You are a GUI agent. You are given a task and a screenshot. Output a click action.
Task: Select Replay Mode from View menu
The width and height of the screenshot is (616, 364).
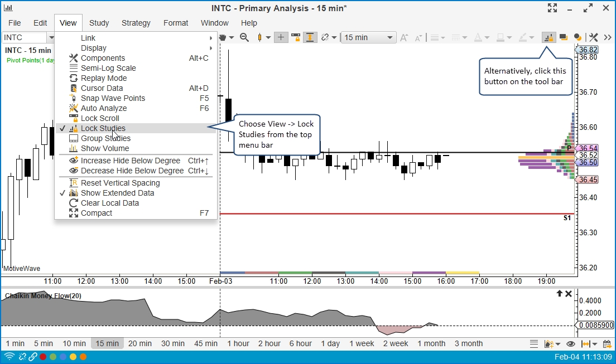tap(104, 78)
